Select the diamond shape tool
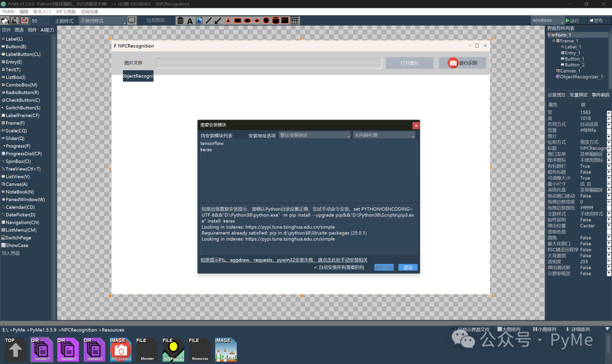This screenshot has height=364, width=612. (257, 20)
